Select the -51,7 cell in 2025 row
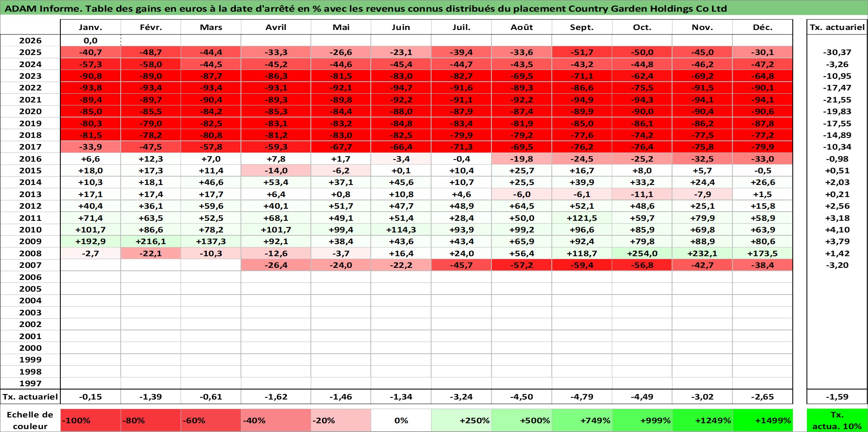 point(582,52)
